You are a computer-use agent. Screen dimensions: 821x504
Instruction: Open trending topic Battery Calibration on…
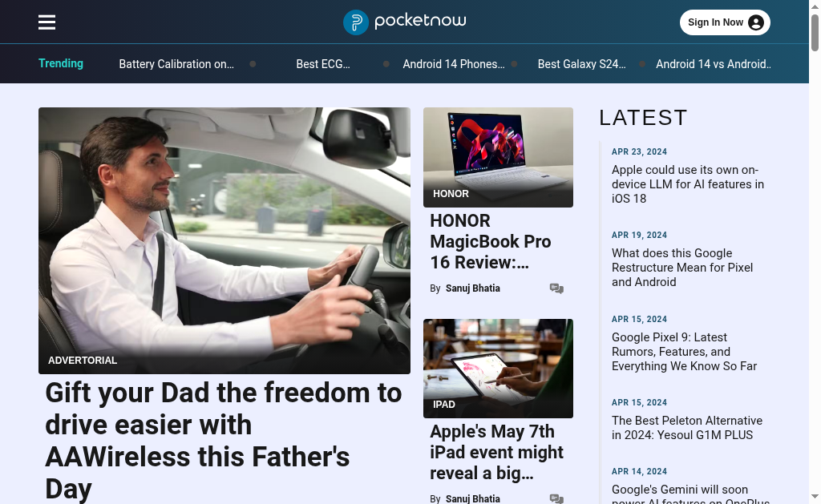click(x=176, y=64)
